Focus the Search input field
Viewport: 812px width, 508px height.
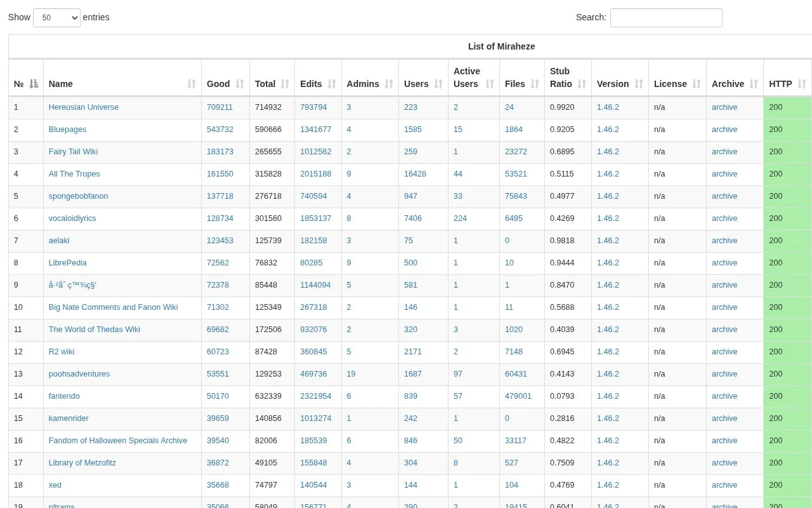coord(666,18)
